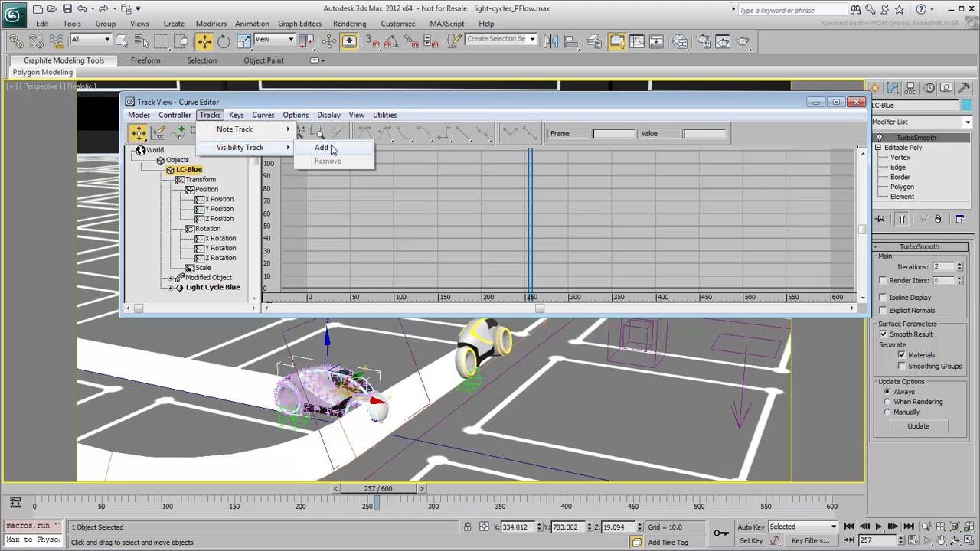980x551 pixels.
Task: Select the Manually update option
Action: pyautogui.click(x=887, y=412)
